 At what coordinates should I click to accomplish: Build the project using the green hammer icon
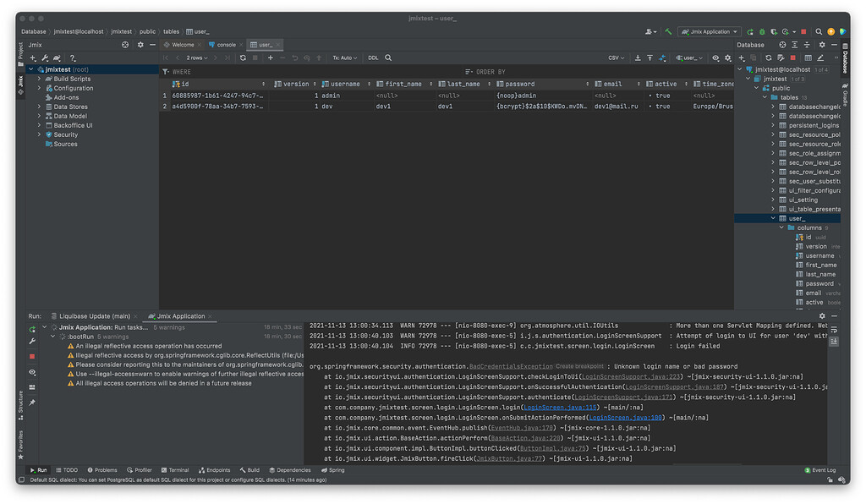pos(669,30)
